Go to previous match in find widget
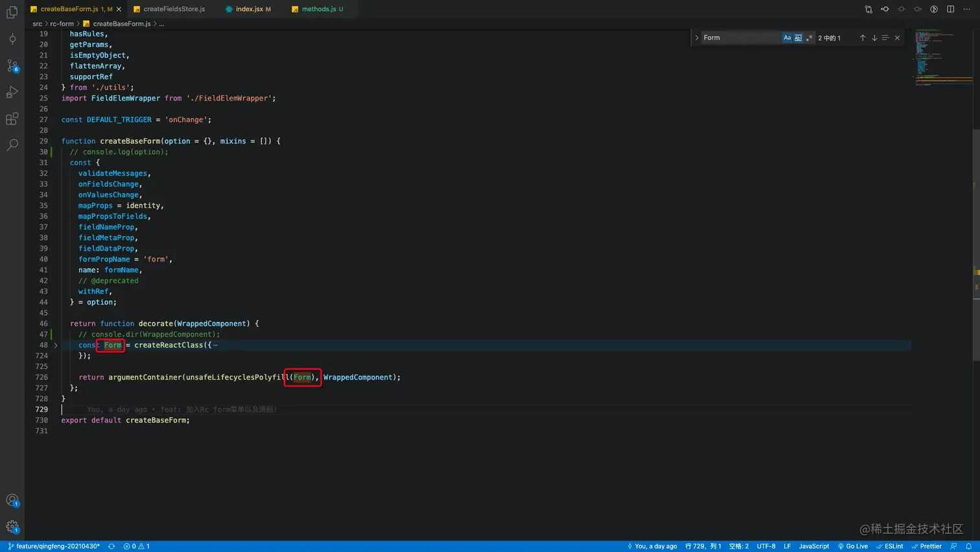 [x=863, y=38]
